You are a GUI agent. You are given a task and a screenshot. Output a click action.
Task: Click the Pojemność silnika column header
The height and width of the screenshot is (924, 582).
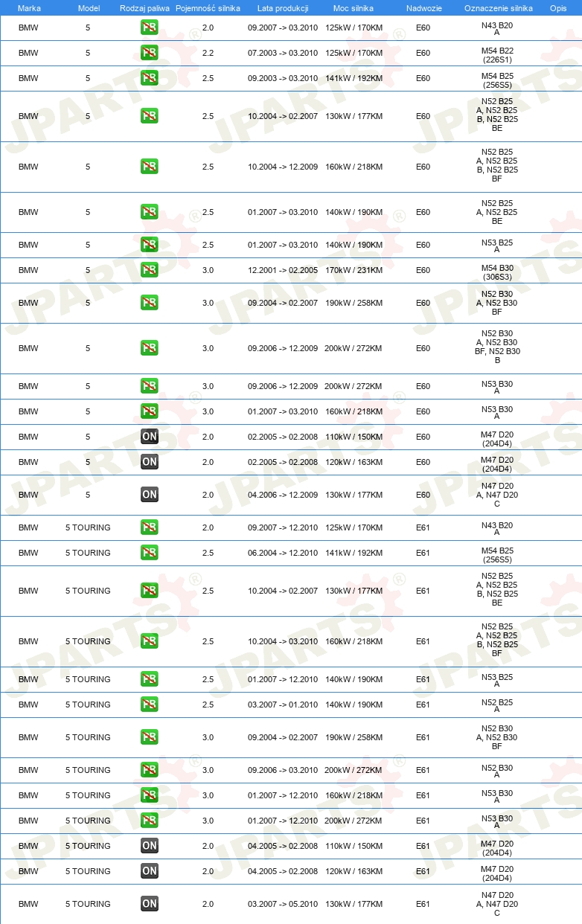coord(208,8)
